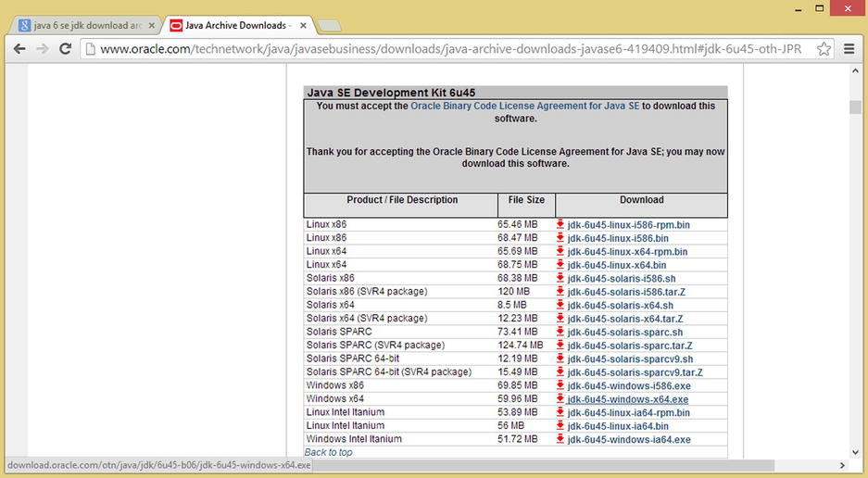The height and width of the screenshot is (478, 868).
Task: Download jdk-6u45-windows-i586.exe
Action: (629, 386)
